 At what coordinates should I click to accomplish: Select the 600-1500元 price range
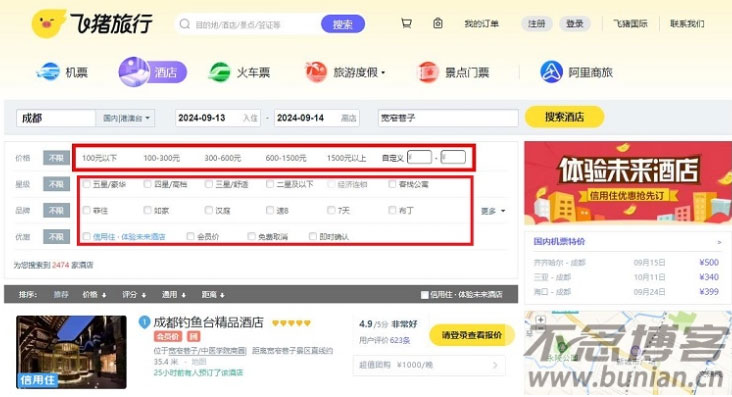pos(286,158)
